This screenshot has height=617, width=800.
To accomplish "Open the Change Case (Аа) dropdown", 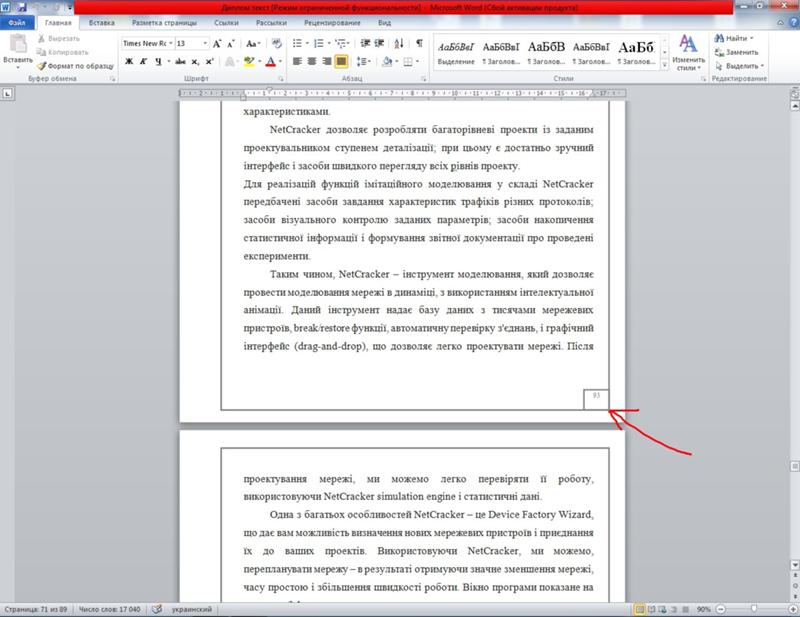I will click(253, 43).
